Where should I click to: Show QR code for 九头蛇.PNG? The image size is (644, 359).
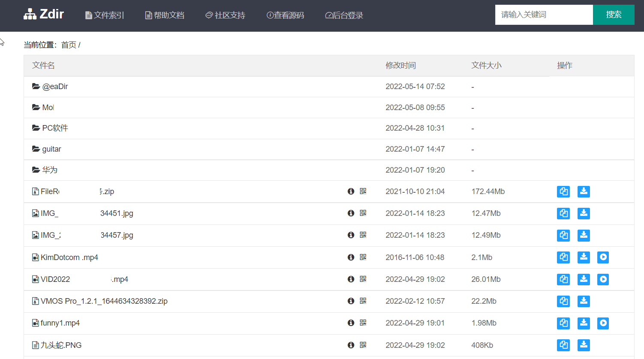coord(363,345)
